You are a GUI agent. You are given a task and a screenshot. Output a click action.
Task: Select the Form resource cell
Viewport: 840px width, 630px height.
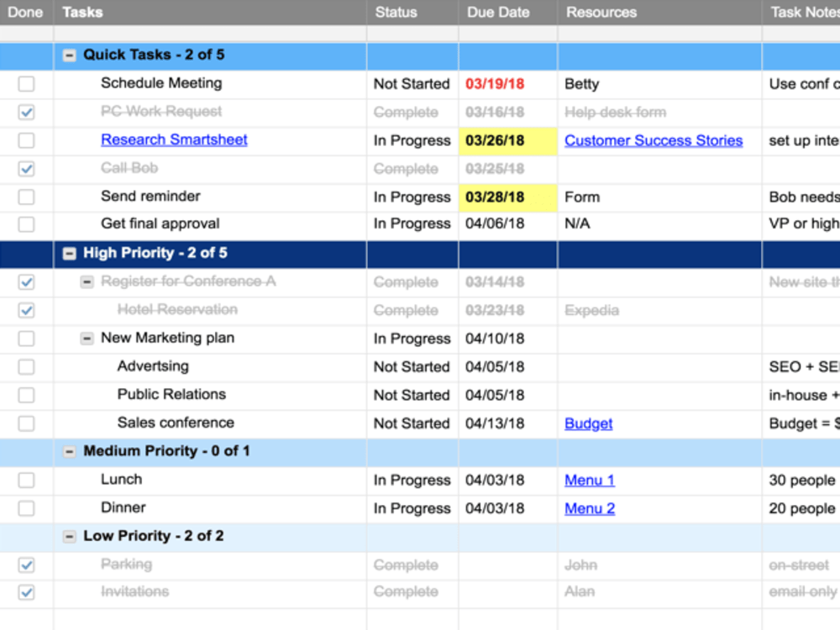tap(659, 197)
